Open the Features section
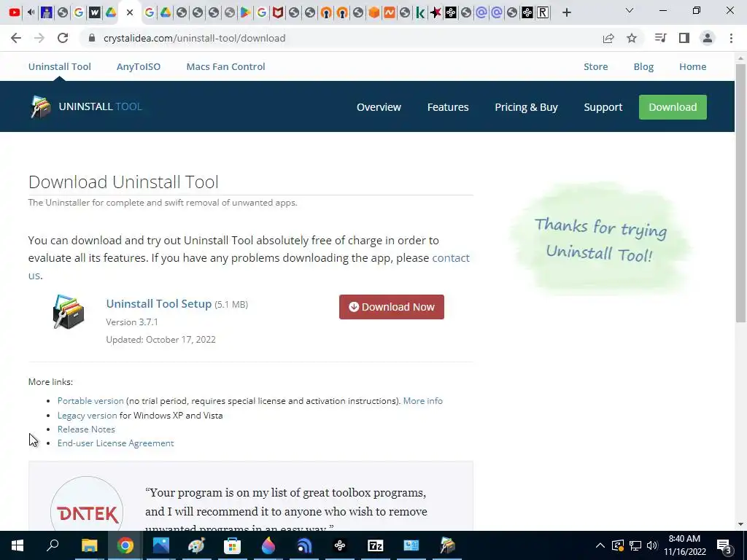 [x=448, y=107]
